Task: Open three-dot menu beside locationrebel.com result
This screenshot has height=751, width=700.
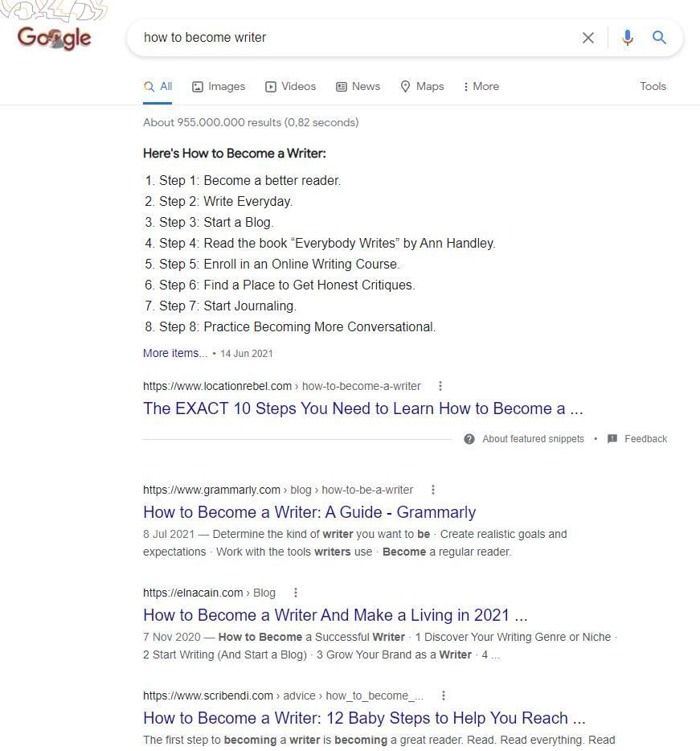Action: (440, 386)
